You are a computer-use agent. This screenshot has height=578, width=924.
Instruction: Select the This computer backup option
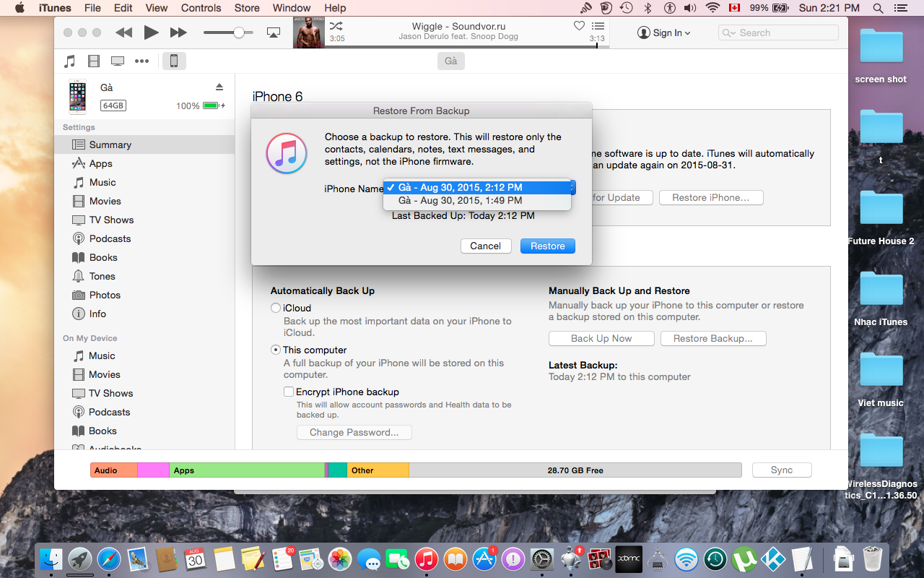(276, 350)
